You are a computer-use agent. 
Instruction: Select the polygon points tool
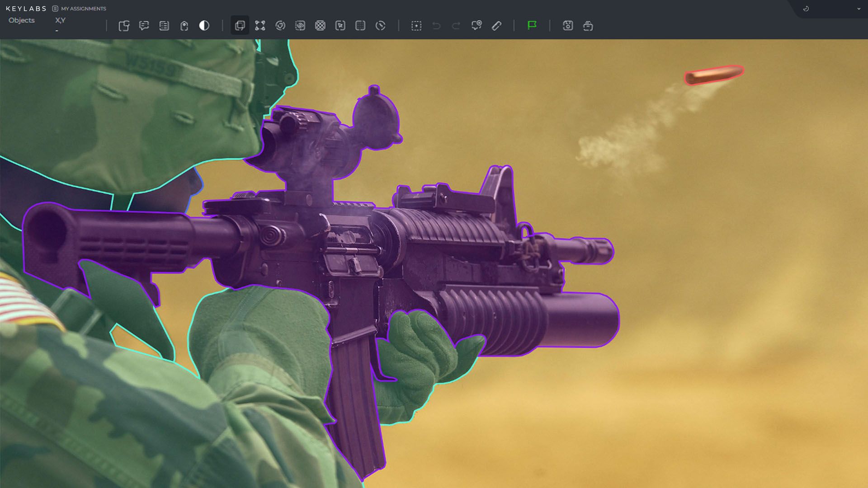click(260, 26)
